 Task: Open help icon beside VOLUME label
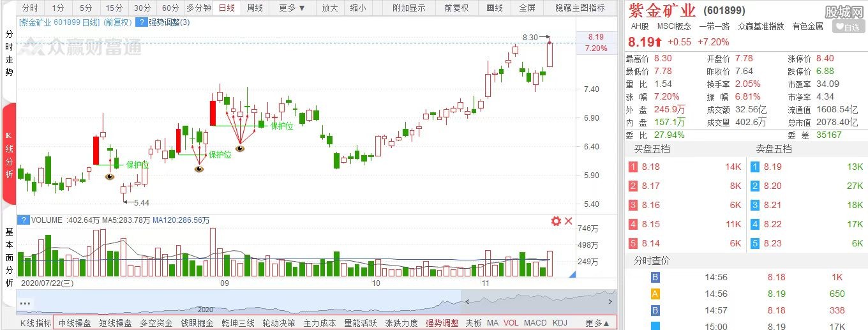[x=24, y=220]
